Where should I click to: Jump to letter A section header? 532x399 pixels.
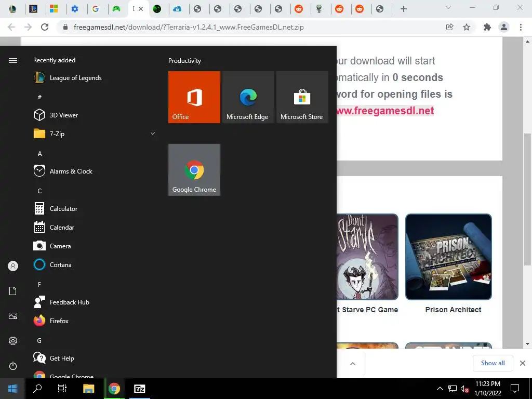coord(39,154)
